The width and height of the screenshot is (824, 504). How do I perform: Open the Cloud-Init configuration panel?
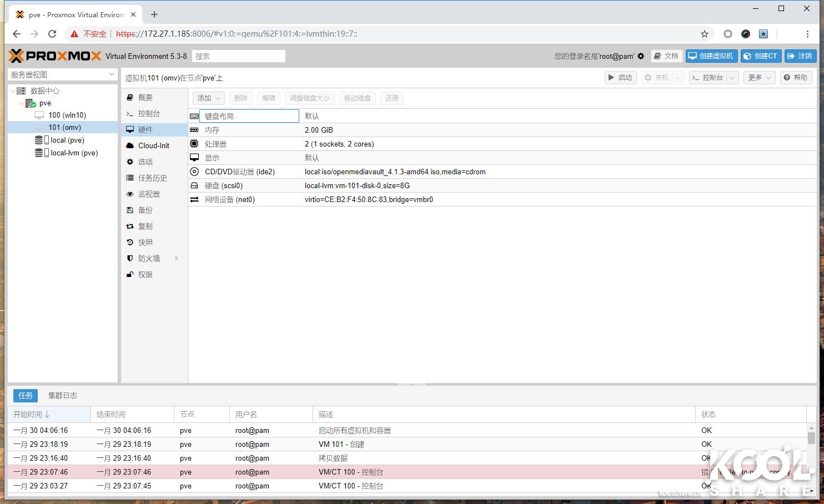point(153,145)
